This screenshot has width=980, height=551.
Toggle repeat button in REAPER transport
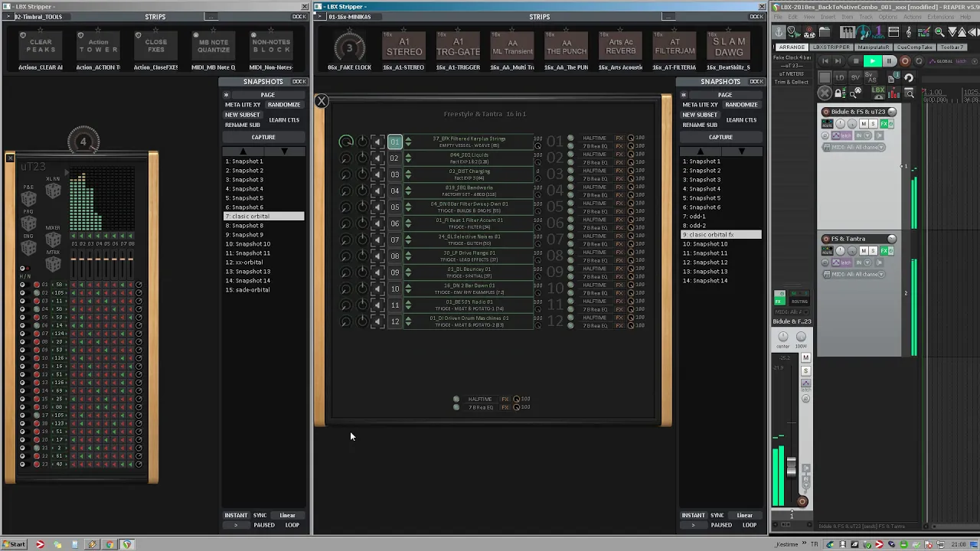[919, 61]
